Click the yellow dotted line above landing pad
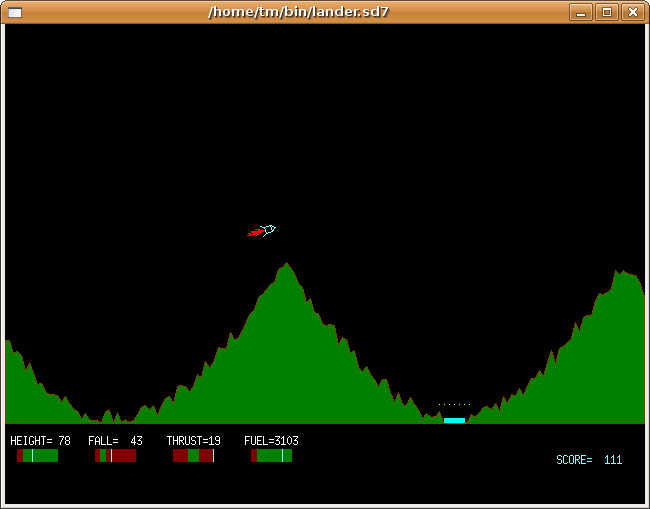650x509 pixels. coord(454,404)
